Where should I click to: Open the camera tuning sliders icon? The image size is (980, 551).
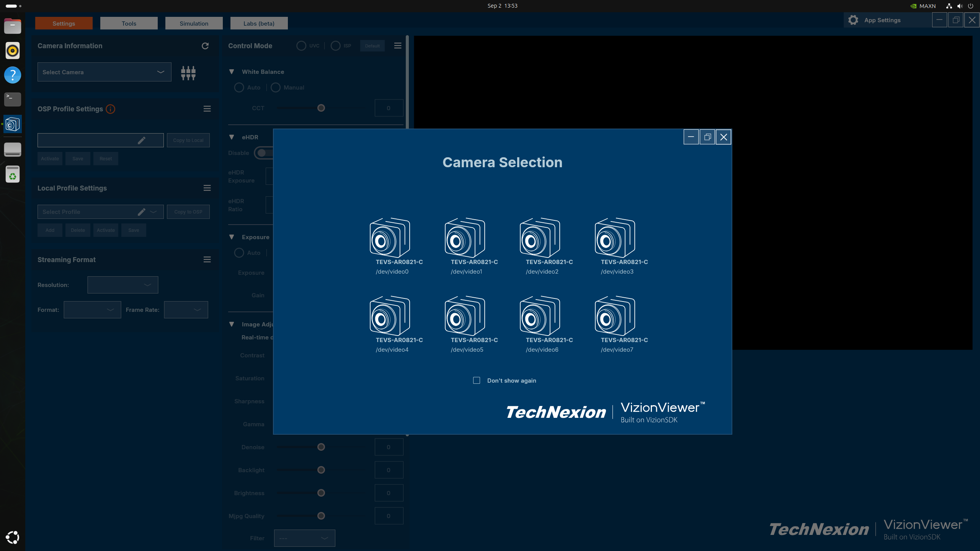[x=188, y=73]
